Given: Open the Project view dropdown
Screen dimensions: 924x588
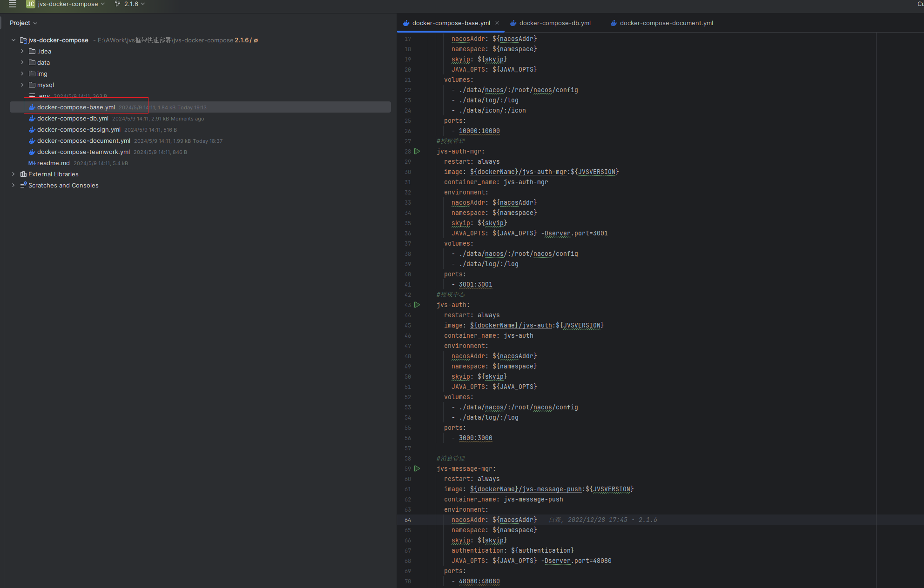Looking at the screenshot, I should click(23, 23).
